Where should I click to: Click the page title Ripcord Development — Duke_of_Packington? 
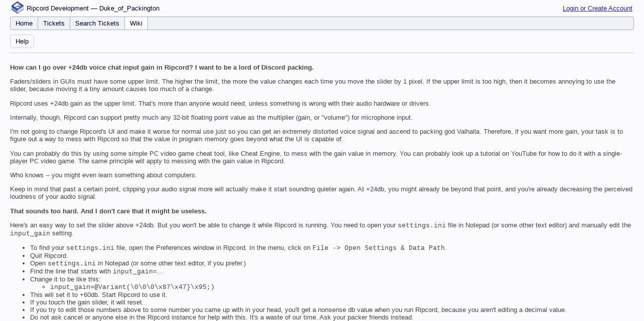click(x=93, y=9)
